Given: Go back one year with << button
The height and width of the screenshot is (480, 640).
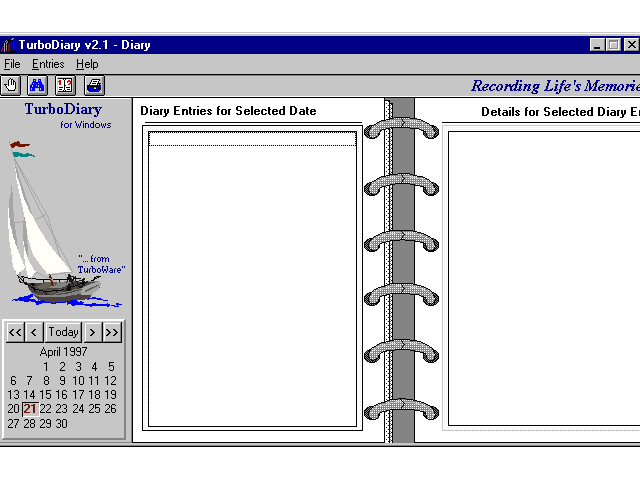Looking at the screenshot, I should [x=15, y=332].
